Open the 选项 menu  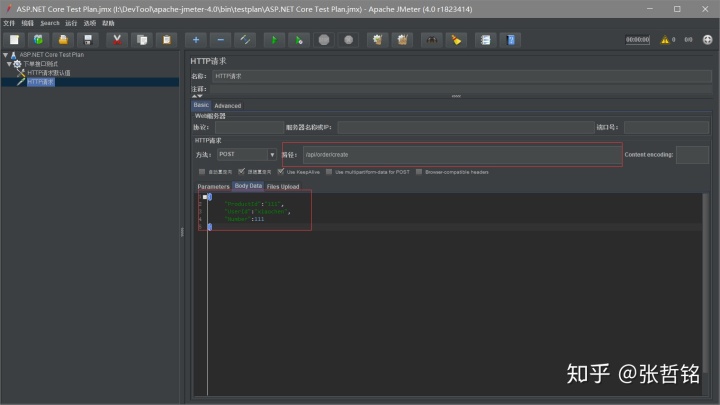pos(90,23)
